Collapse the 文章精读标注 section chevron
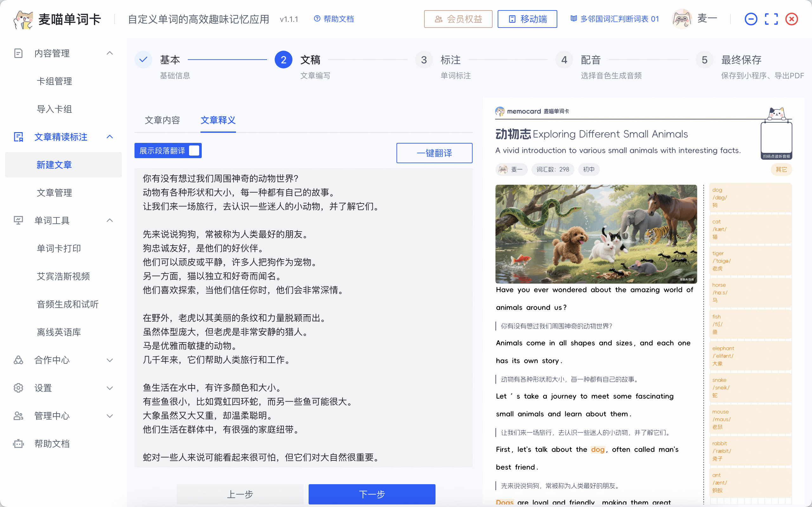The width and height of the screenshot is (812, 507). 110,137
